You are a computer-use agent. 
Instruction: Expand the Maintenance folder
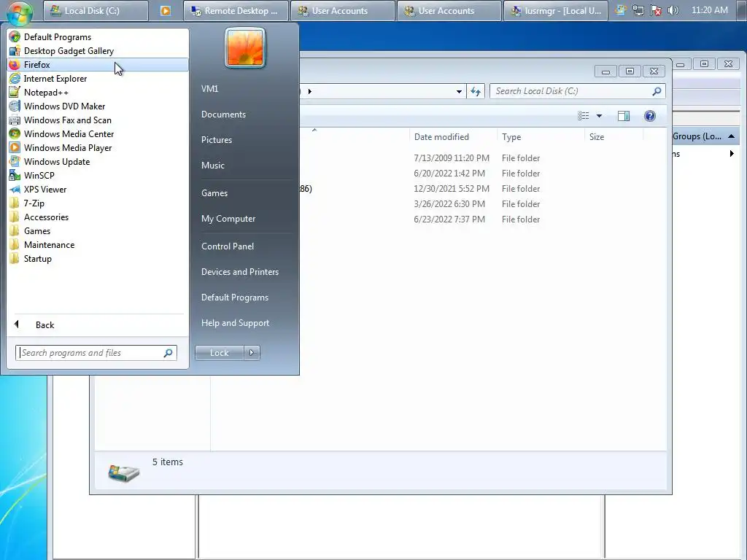(98, 245)
